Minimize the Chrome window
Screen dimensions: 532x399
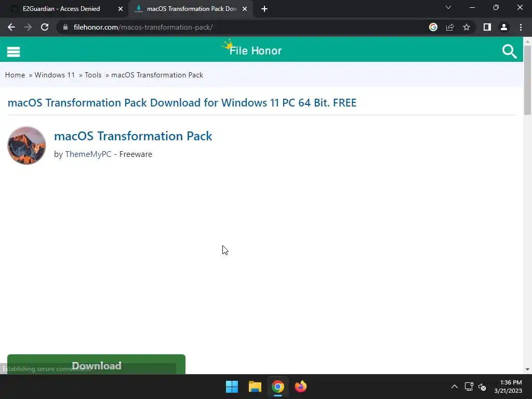(472, 7)
